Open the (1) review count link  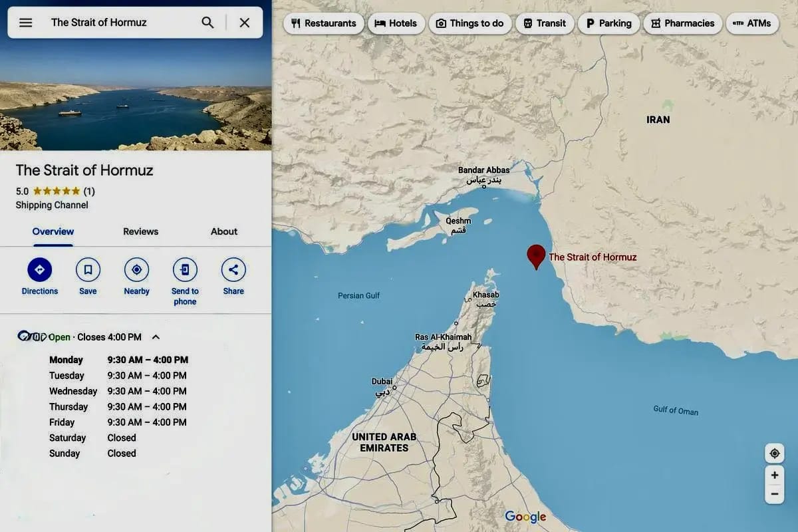89,192
